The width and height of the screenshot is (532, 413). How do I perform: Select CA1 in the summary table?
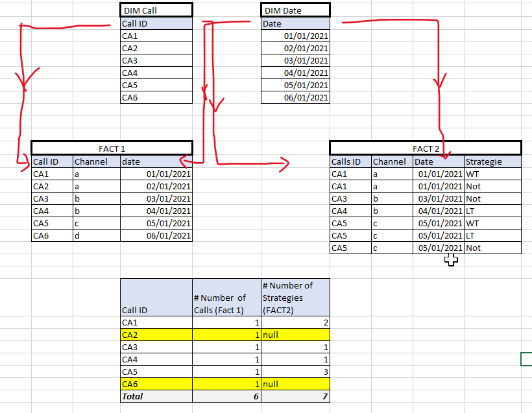click(x=156, y=322)
